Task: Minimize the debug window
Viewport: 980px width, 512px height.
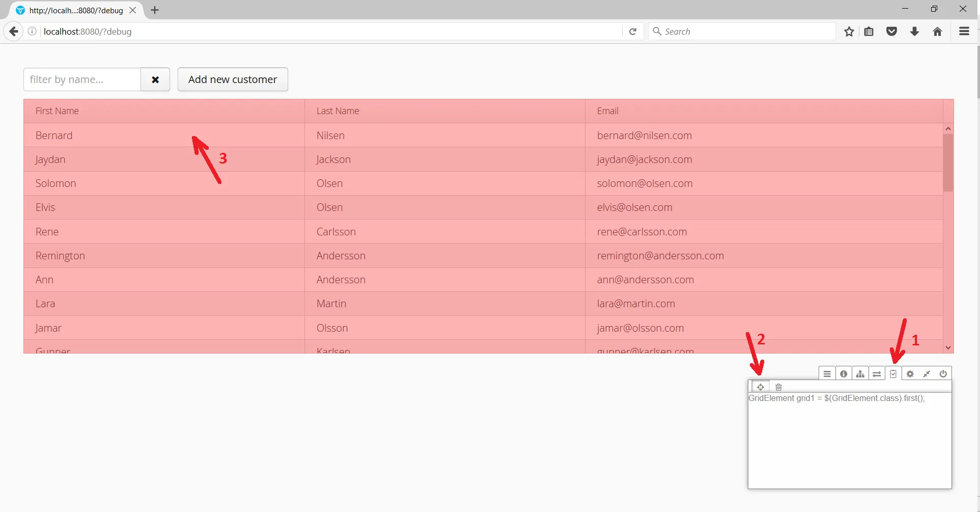Action: coord(927,373)
